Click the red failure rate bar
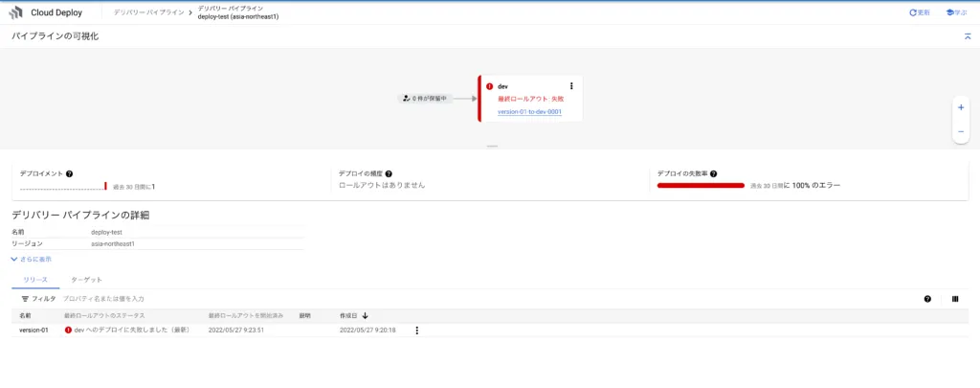 (x=701, y=186)
